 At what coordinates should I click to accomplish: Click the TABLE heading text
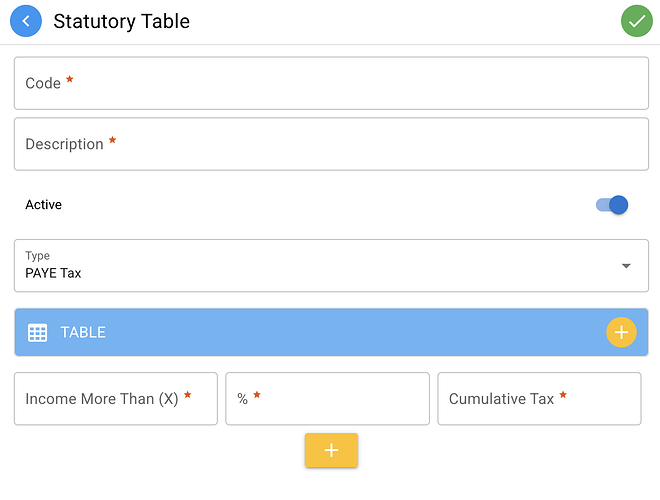tap(83, 332)
